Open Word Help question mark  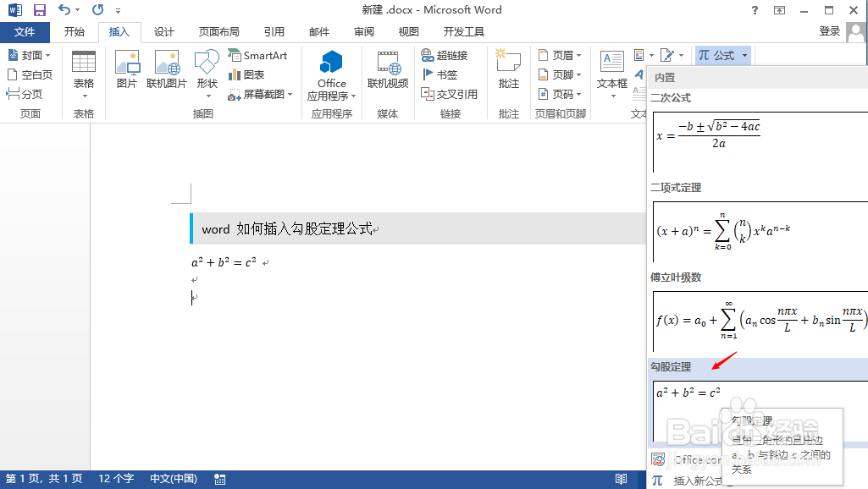[755, 10]
